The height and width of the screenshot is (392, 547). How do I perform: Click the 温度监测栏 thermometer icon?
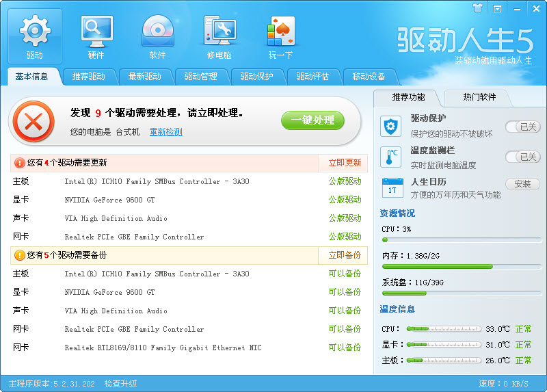(x=390, y=157)
